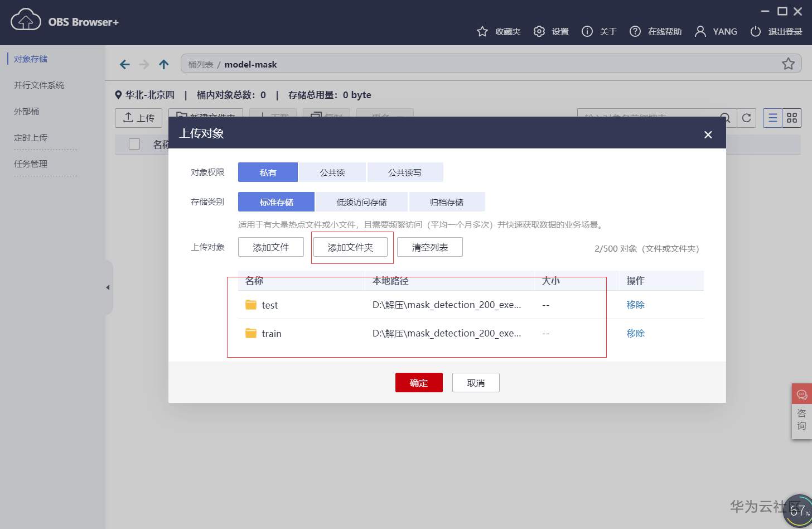Go forward with the right arrow
Viewport: 812px width, 529px height.
(x=144, y=64)
